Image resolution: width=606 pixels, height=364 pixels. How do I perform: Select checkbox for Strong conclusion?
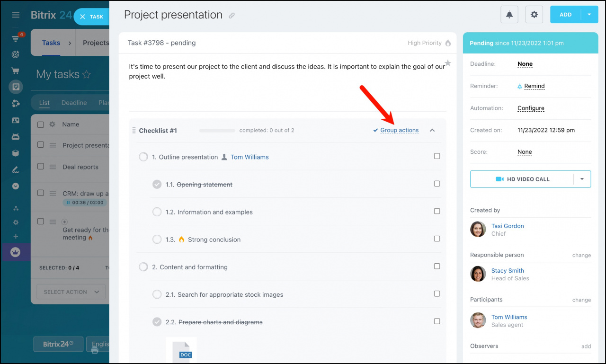(x=437, y=239)
